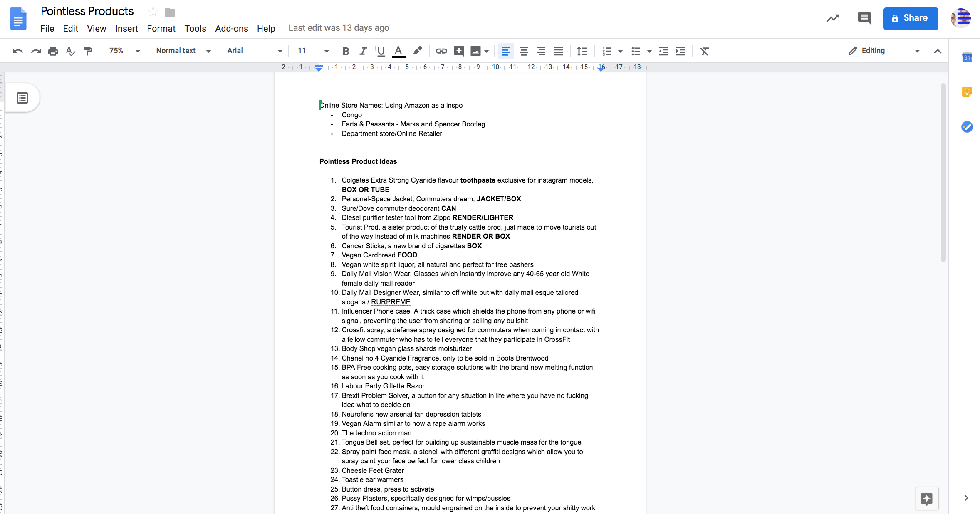Image resolution: width=980 pixels, height=514 pixels.
Task: Star the Pointless Products document
Action: pyautogui.click(x=153, y=12)
